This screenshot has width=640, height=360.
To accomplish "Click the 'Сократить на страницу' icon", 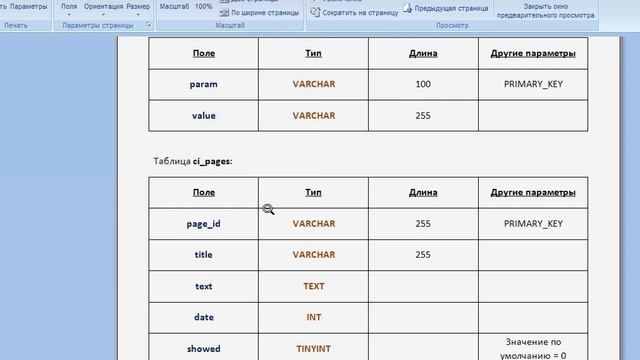I will tap(315, 13).
